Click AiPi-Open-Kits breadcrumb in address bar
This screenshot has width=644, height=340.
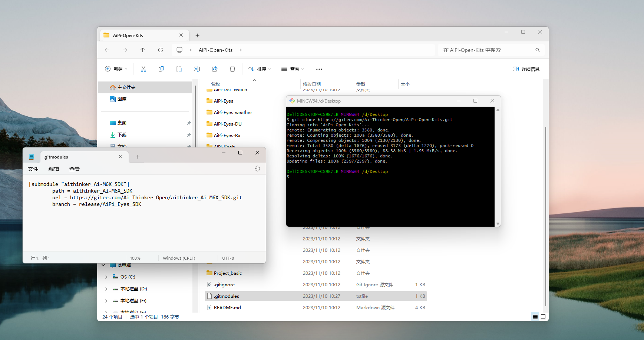(x=215, y=50)
